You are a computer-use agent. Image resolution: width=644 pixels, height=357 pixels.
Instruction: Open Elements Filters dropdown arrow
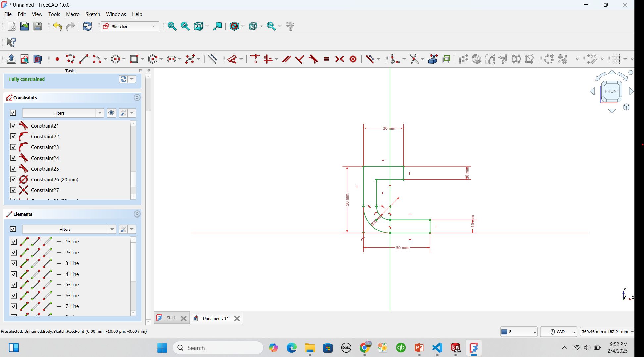(x=112, y=229)
